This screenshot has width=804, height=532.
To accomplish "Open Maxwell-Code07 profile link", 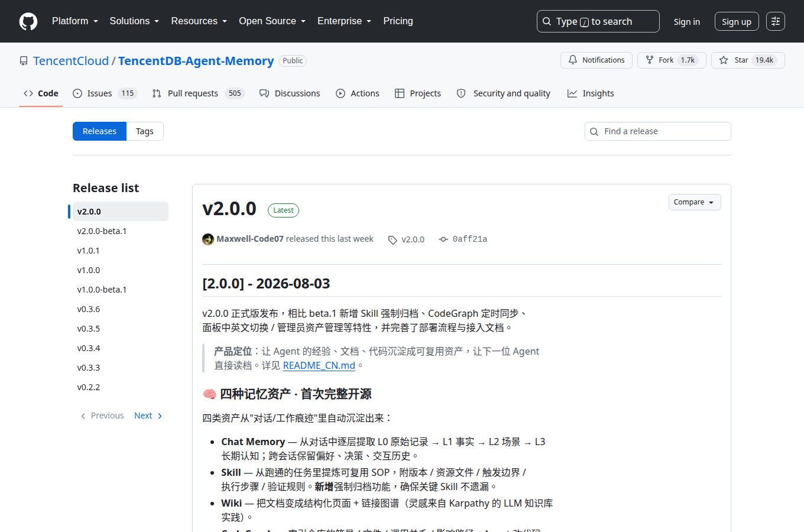I will pos(250,239).
